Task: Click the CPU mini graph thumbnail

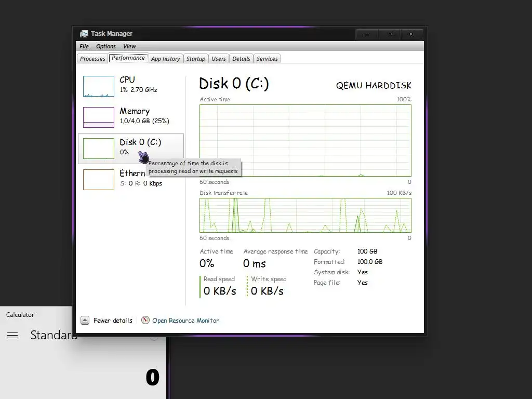Action: tap(98, 86)
